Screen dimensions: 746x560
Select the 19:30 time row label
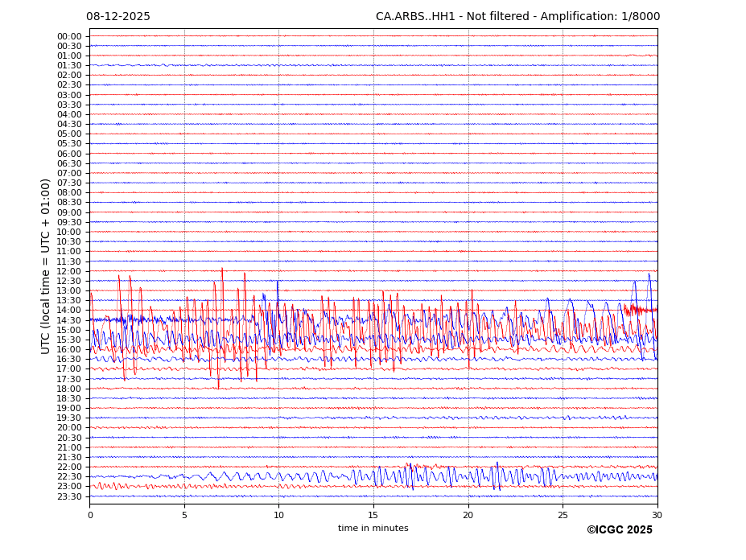69,418
